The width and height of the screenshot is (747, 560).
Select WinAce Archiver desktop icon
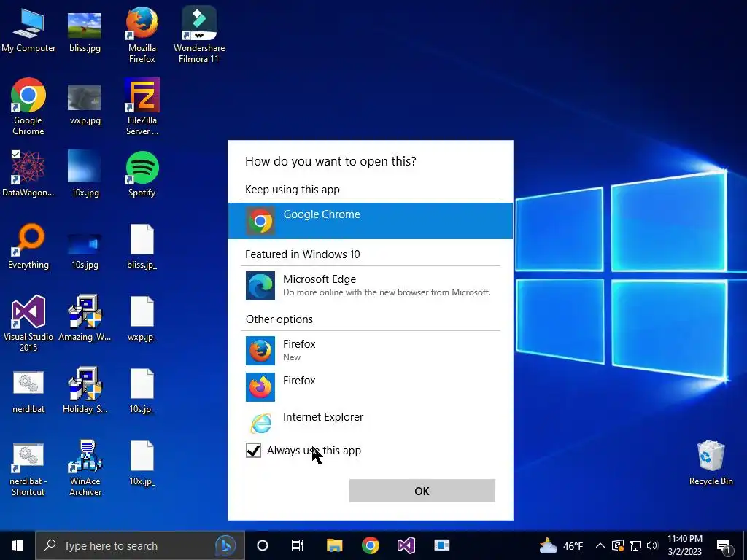coord(85,468)
